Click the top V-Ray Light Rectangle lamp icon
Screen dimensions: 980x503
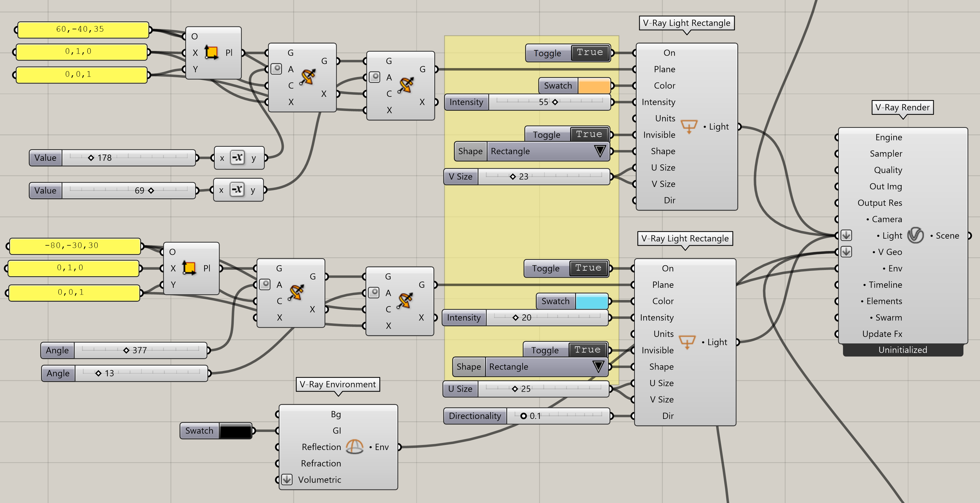point(689,126)
